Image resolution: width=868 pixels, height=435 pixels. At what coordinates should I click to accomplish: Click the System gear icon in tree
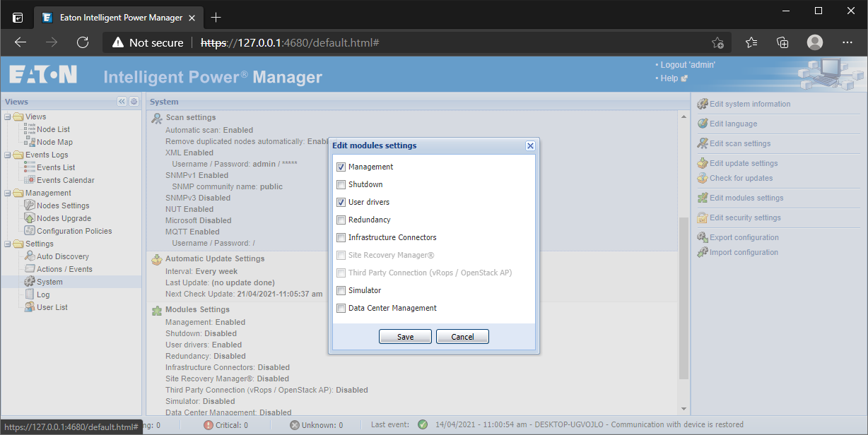pyautogui.click(x=30, y=282)
